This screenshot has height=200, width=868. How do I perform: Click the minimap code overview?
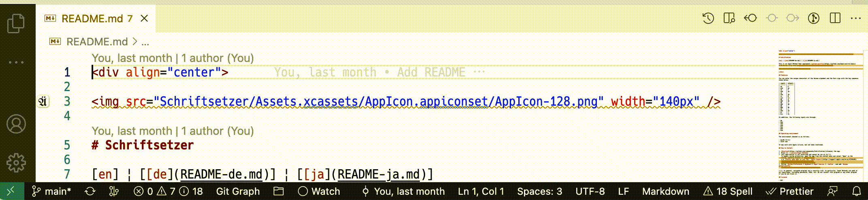tap(820, 115)
